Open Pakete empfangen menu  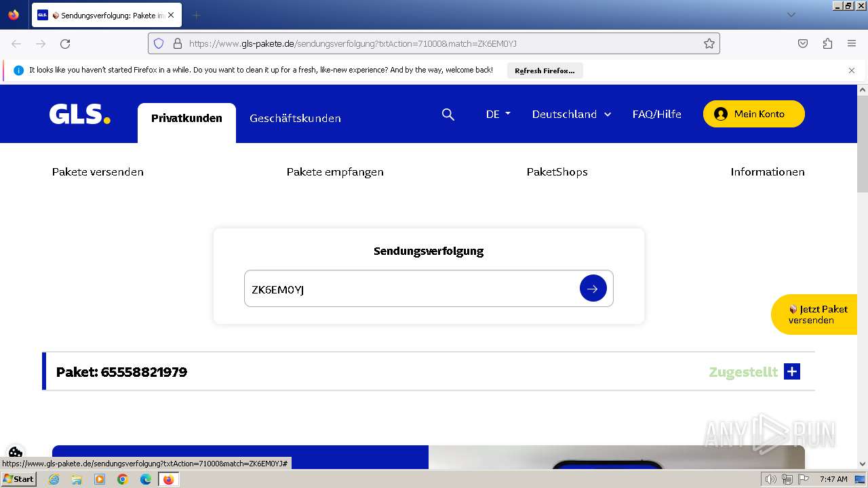pos(335,172)
